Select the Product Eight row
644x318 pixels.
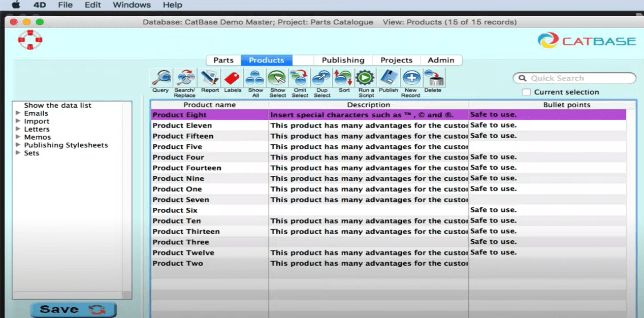[389, 115]
